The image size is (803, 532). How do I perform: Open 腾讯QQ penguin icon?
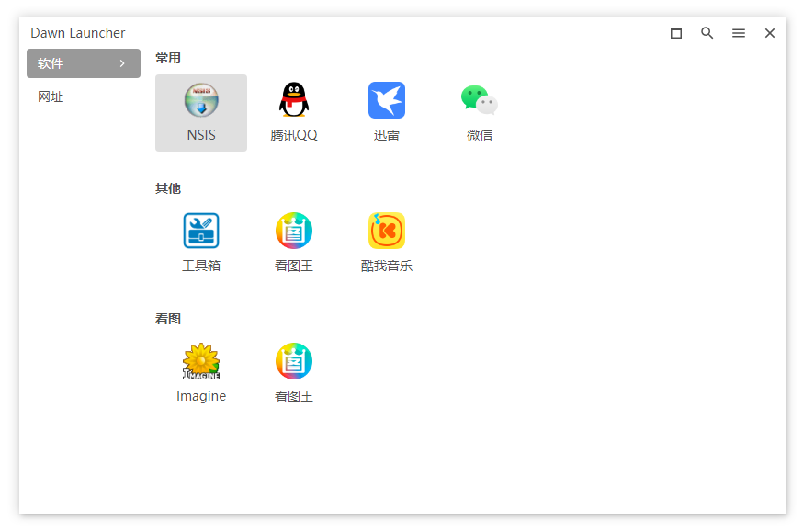click(x=294, y=101)
